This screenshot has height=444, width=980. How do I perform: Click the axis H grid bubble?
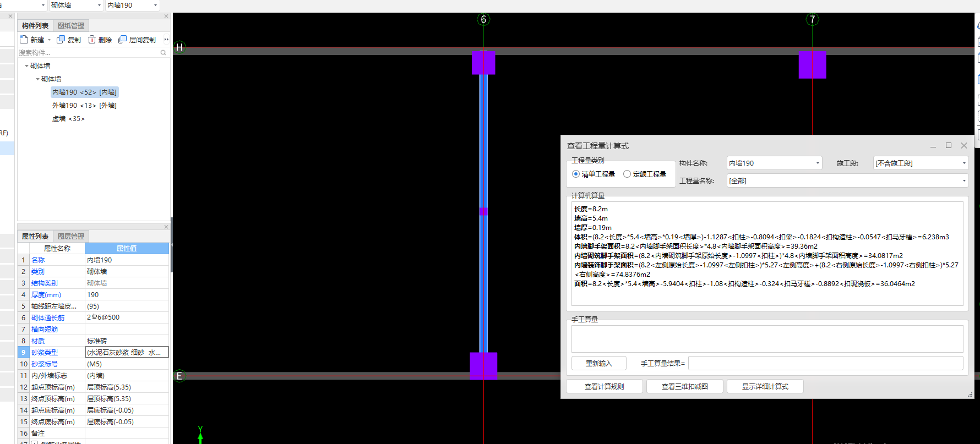tap(179, 47)
